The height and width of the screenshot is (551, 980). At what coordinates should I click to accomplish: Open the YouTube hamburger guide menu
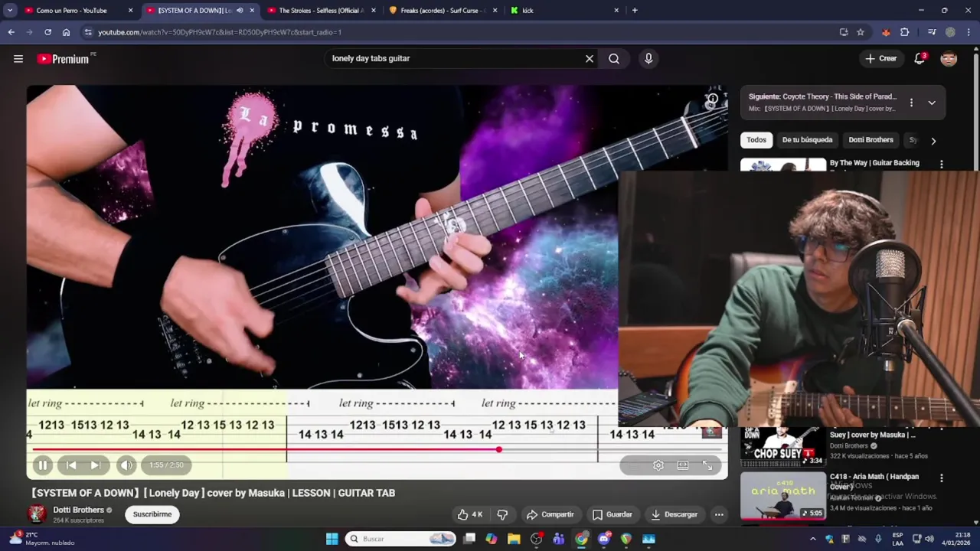point(18,58)
